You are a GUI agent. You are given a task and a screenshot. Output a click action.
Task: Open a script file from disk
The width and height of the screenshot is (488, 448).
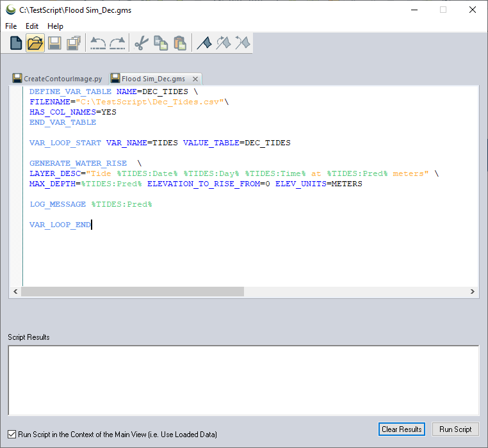point(35,44)
